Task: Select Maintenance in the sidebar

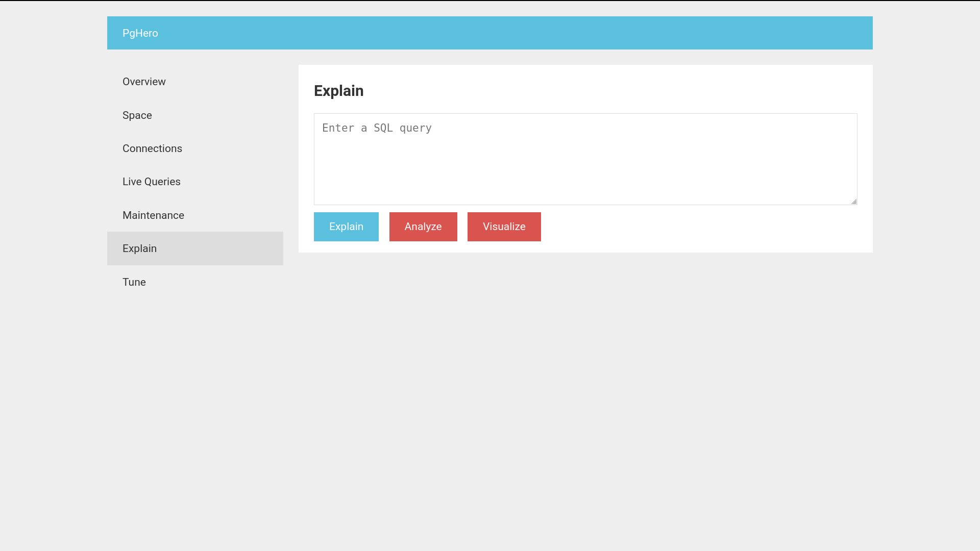Action: pyautogui.click(x=153, y=215)
